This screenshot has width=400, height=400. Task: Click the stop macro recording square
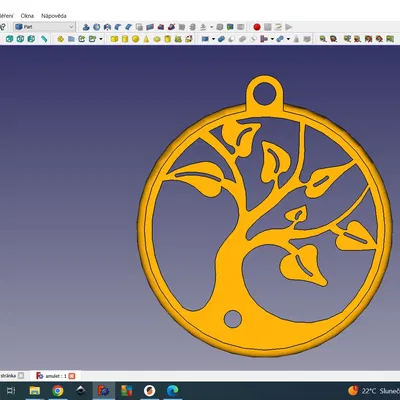267,27
